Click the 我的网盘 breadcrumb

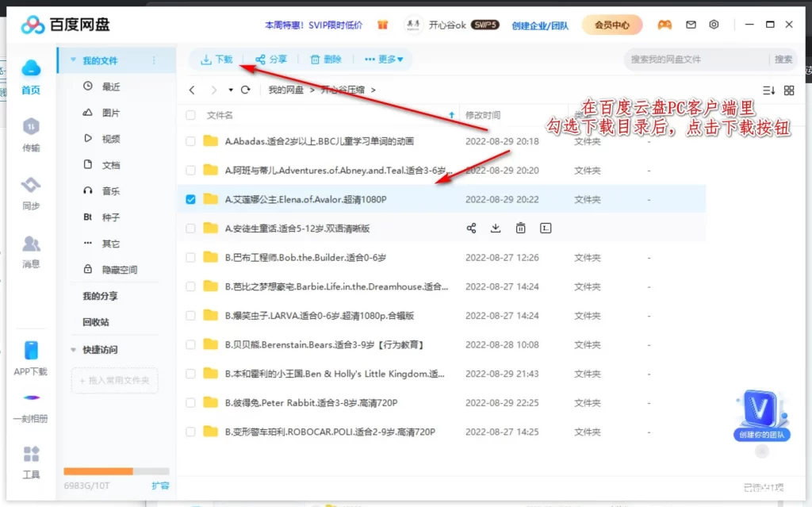(x=285, y=90)
